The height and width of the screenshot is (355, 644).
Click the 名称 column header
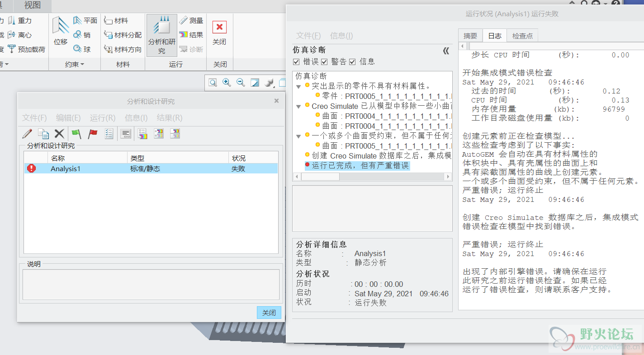[87, 158]
